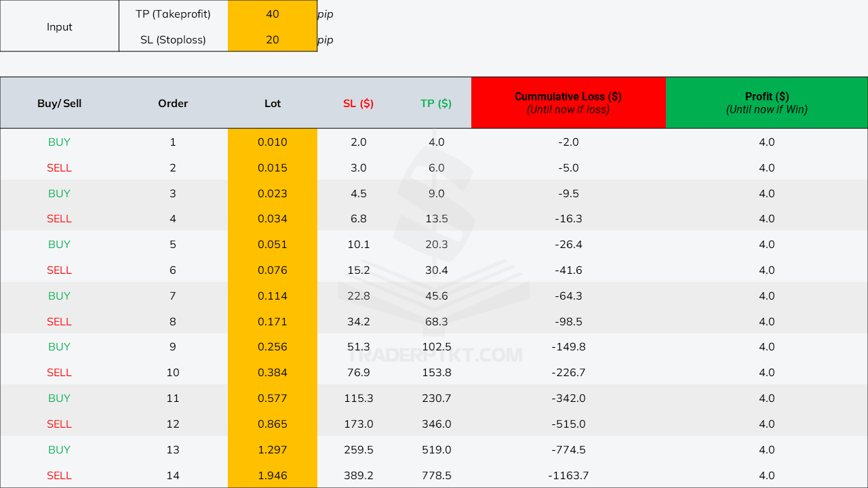Click the green TP ($) column header
868x488 pixels.
[436, 103]
